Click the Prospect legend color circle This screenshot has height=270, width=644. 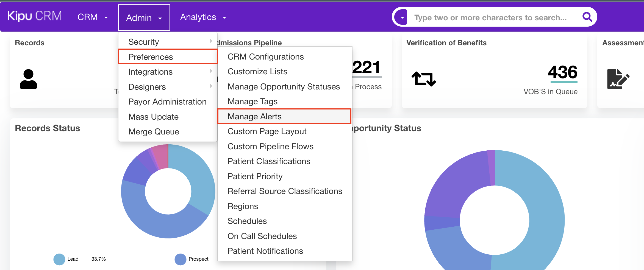click(180, 259)
